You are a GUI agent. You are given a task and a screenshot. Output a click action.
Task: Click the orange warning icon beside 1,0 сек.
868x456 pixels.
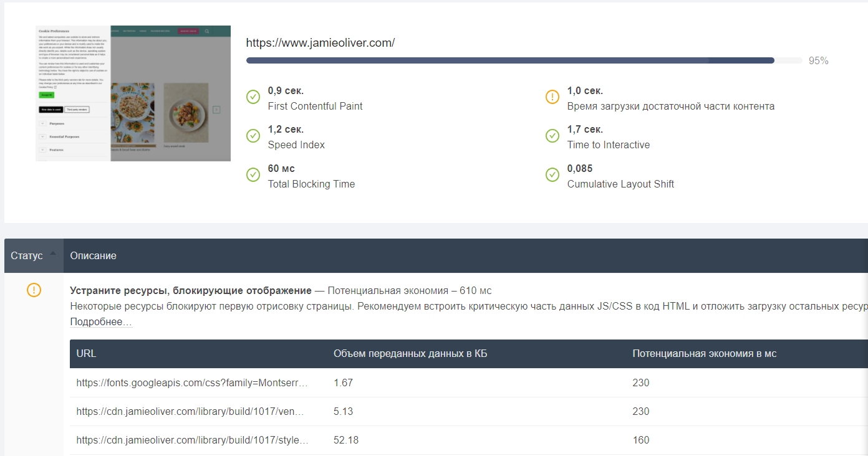pos(552,97)
